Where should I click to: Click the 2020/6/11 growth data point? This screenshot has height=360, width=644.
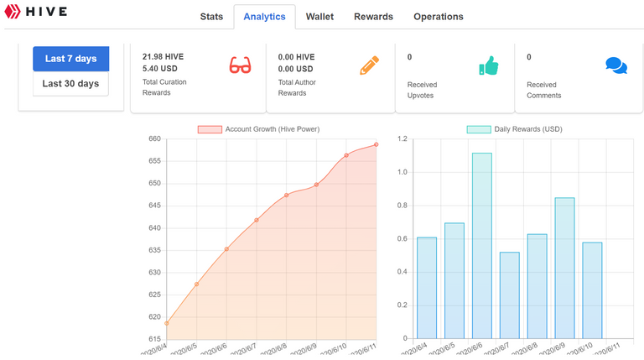[377, 144]
